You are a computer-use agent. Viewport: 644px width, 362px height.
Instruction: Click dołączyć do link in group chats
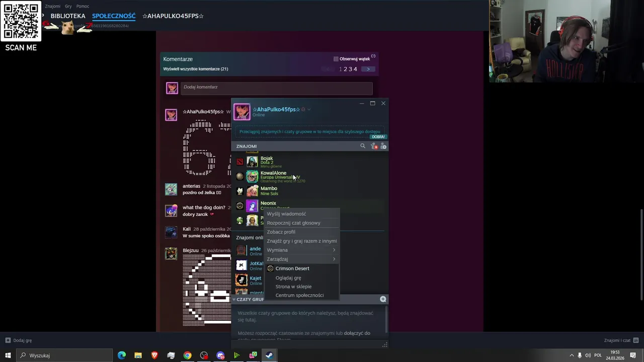[357, 333]
